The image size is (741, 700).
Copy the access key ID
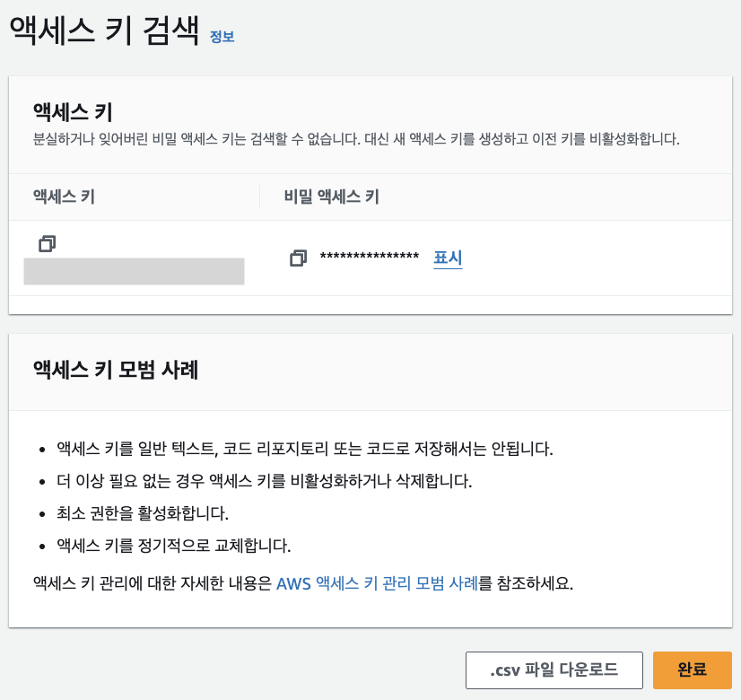click(47, 243)
